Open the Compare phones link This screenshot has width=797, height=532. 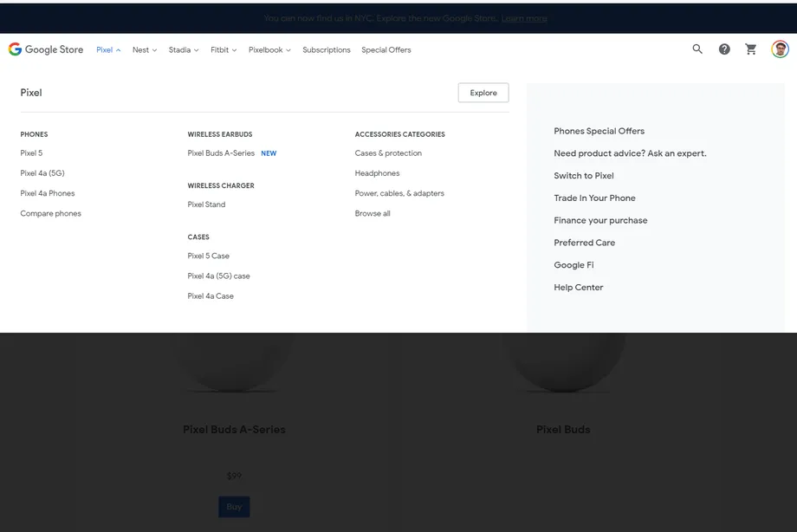pos(50,214)
